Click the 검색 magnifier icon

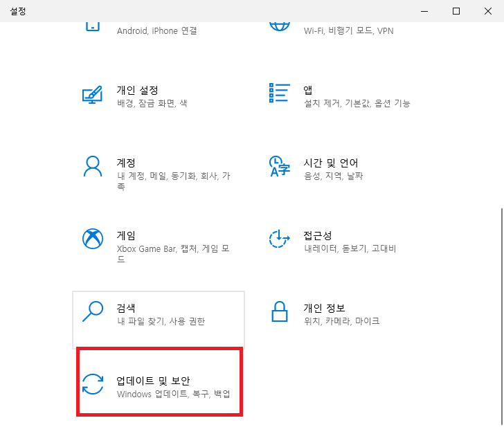[93, 311]
